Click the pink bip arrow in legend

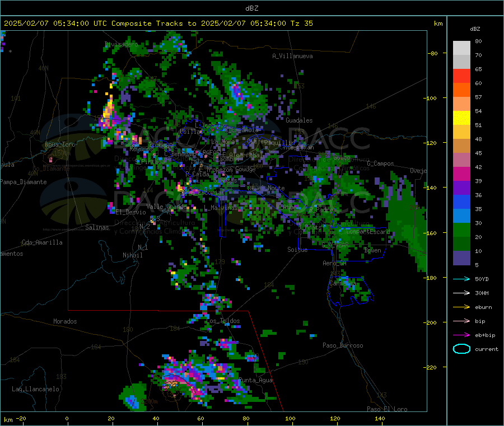tap(461, 321)
